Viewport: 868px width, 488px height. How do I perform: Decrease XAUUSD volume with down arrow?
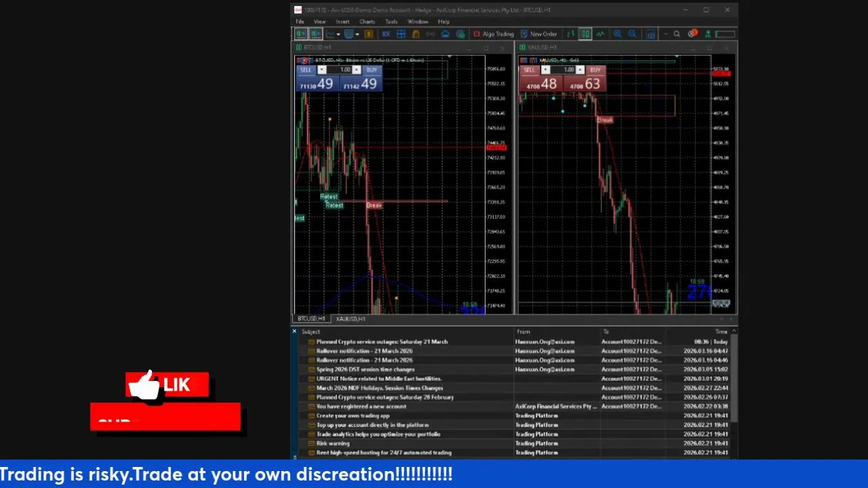(x=546, y=70)
